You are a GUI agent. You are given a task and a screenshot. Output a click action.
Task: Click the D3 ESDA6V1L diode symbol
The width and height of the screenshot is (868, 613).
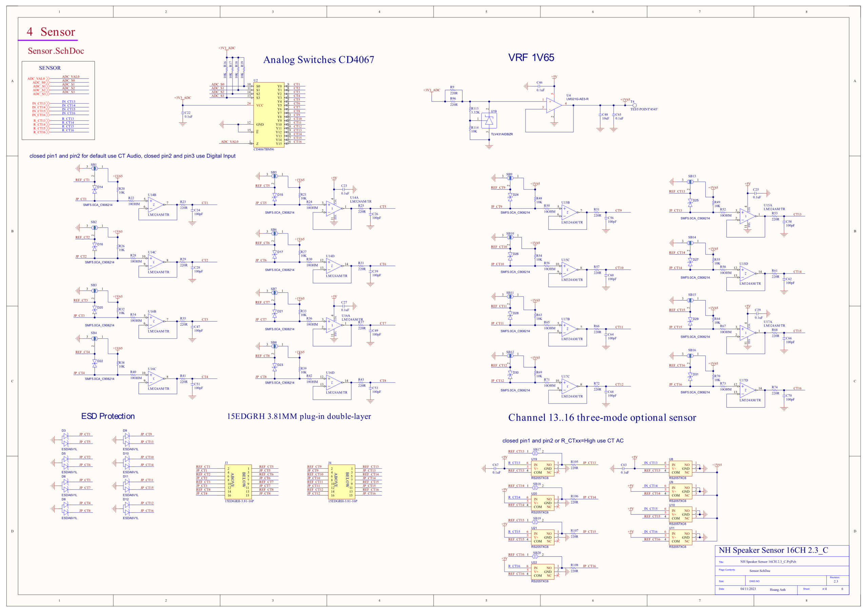(x=65, y=440)
